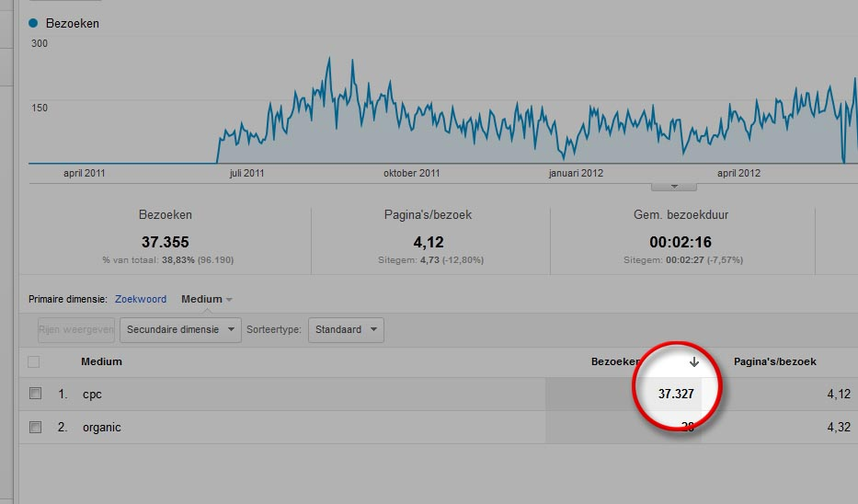Switch primary dimension to Zoekwoord
Screen dimensions: 858x504
point(141,299)
